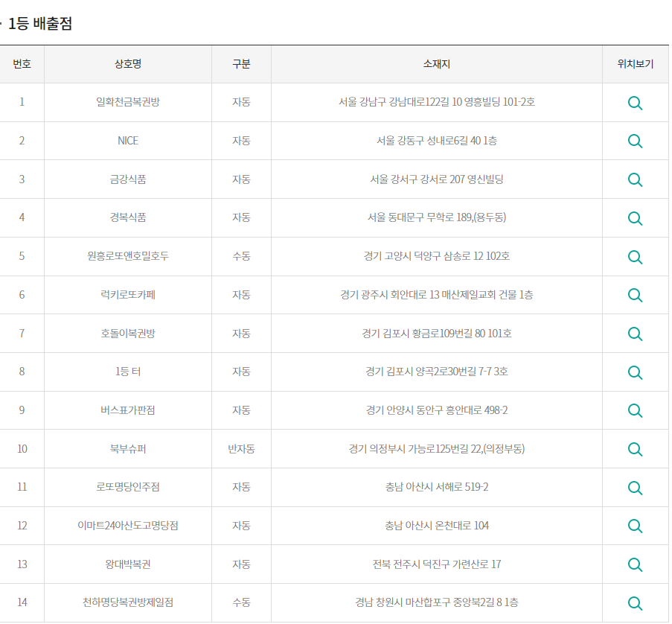
Task: Open location view for 일확천금복권방
Action: point(635,103)
